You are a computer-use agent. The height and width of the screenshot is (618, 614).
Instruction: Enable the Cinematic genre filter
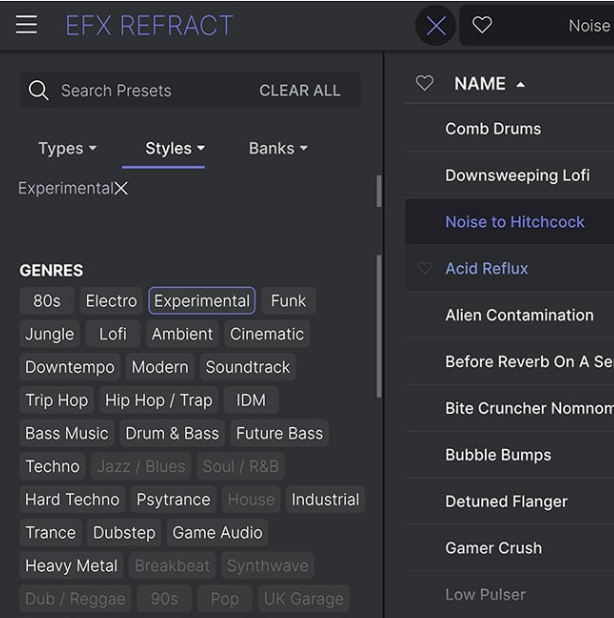267,334
